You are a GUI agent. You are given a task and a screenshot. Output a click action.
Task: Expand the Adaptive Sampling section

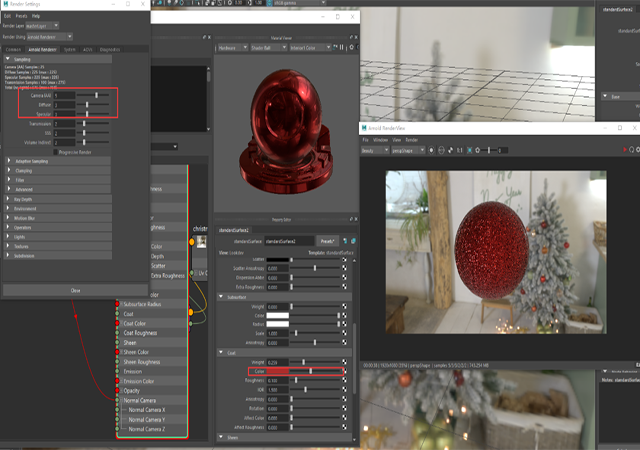pyautogui.click(x=58, y=161)
